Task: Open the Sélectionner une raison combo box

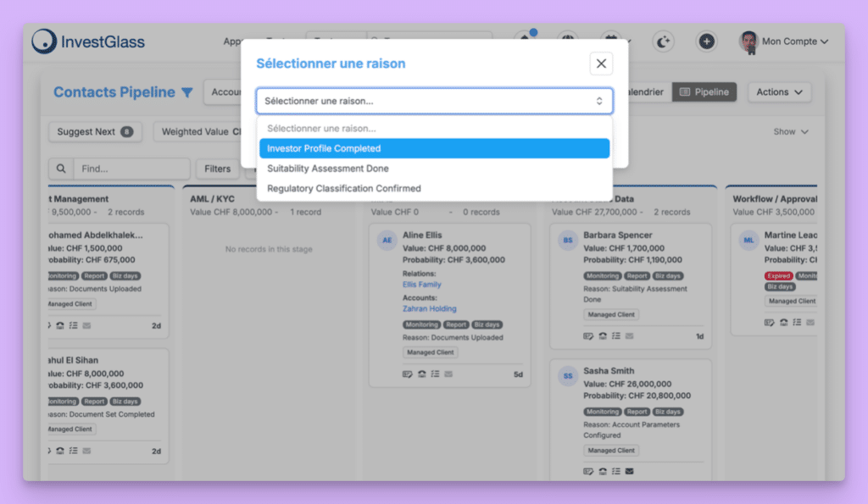Action: tap(434, 101)
